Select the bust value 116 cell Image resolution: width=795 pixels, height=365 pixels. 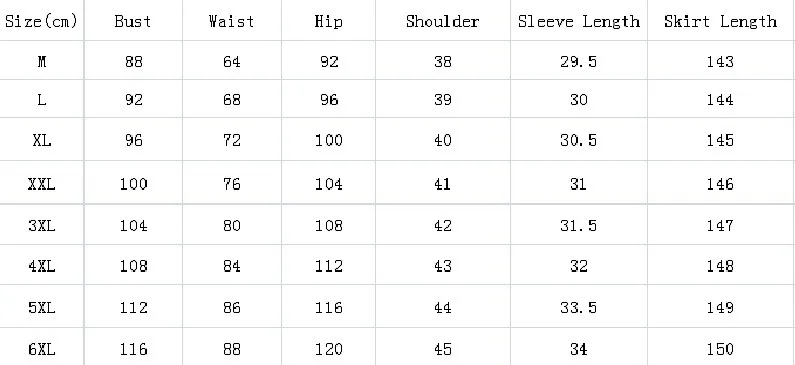click(133, 347)
